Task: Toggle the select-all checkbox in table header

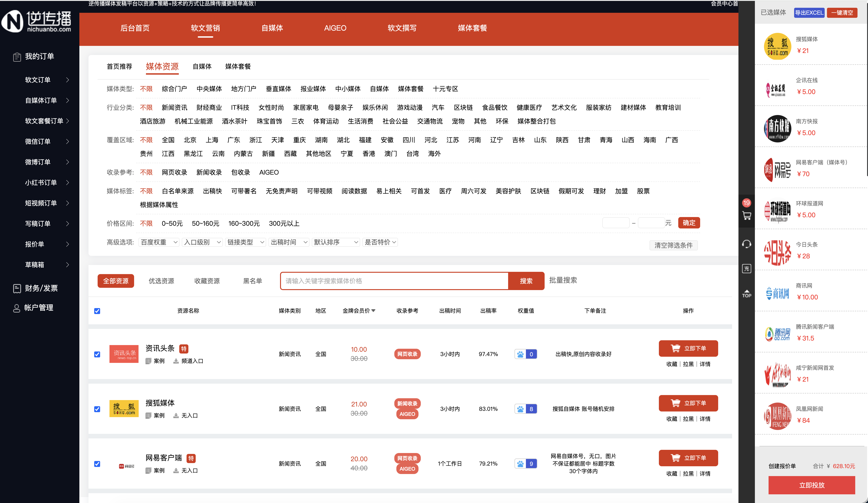Action: tap(97, 311)
